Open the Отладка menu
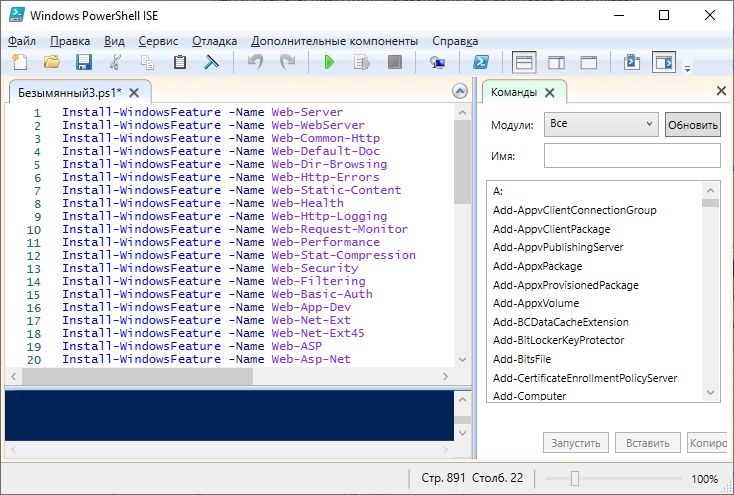The image size is (734, 495). pos(214,41)
